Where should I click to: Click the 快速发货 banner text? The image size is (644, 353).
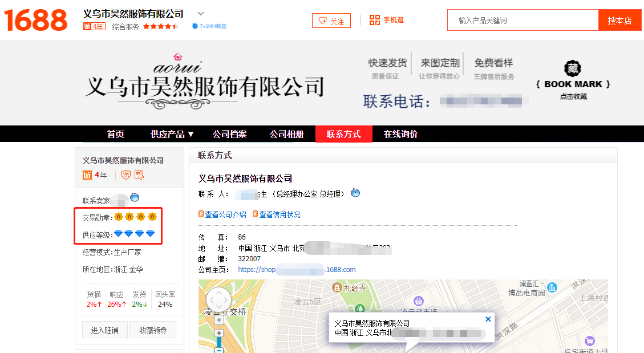[x=387, y=63]
